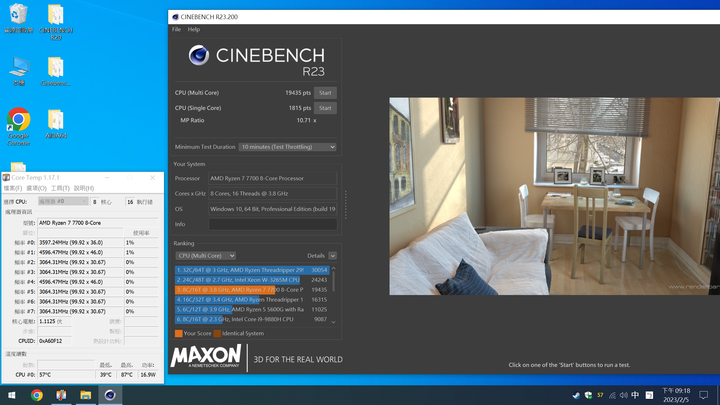Open Core Temp 說明(H) menu

coord(84,188)
